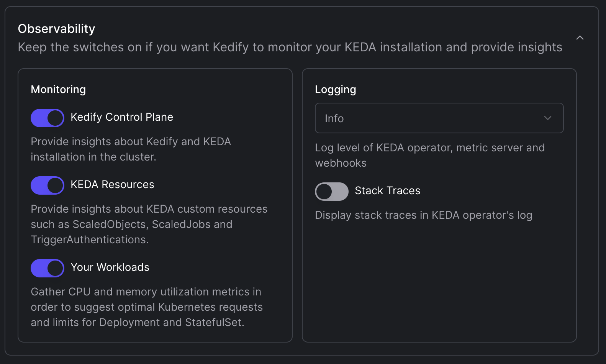Click the ScaledObjects, ScaledJobs description text
Viewport: 606px width, 364px height.
pyautogui.click(x=149, y=224)
